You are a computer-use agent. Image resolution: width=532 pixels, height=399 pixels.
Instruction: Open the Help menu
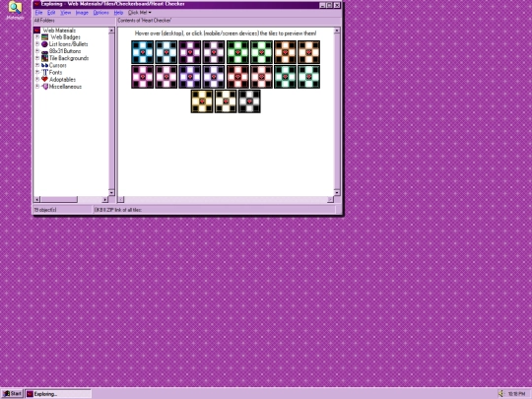[x=118, y=13]
